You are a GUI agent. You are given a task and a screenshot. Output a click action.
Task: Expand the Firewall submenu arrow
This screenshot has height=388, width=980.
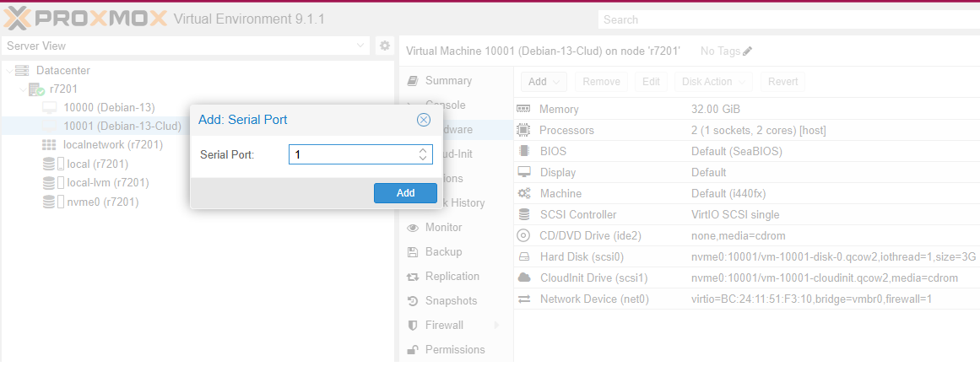pos(496,326)
